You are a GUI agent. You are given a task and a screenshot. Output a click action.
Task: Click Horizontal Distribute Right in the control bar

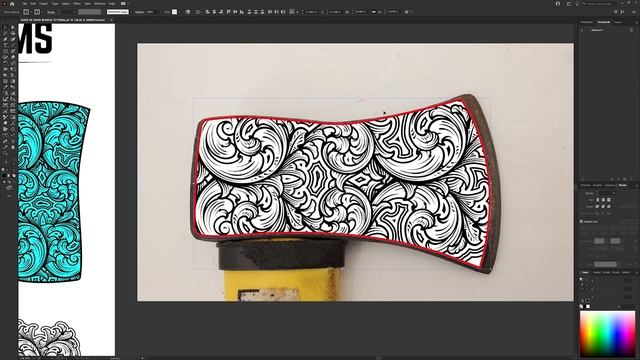(283, 12)
